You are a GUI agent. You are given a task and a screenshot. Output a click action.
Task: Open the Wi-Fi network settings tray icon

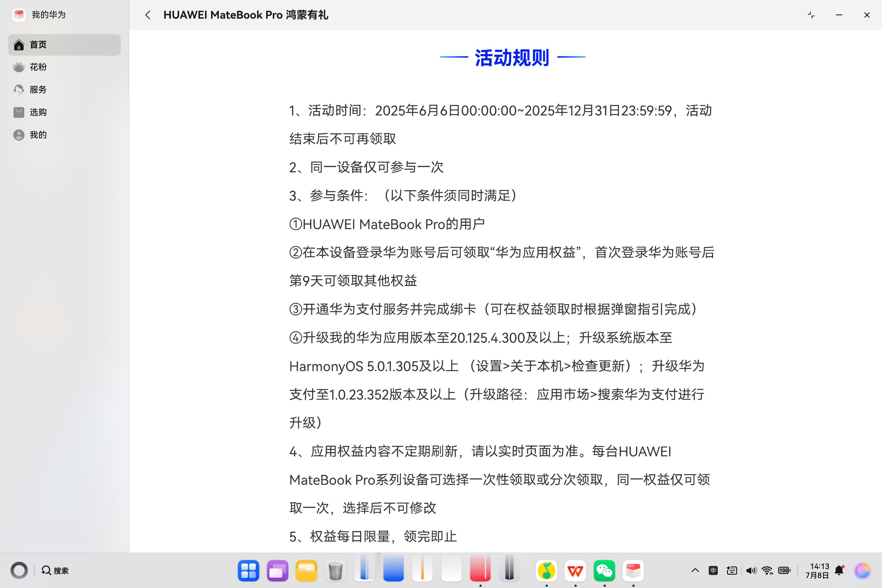pyautogui.click(x=768, y=570)
